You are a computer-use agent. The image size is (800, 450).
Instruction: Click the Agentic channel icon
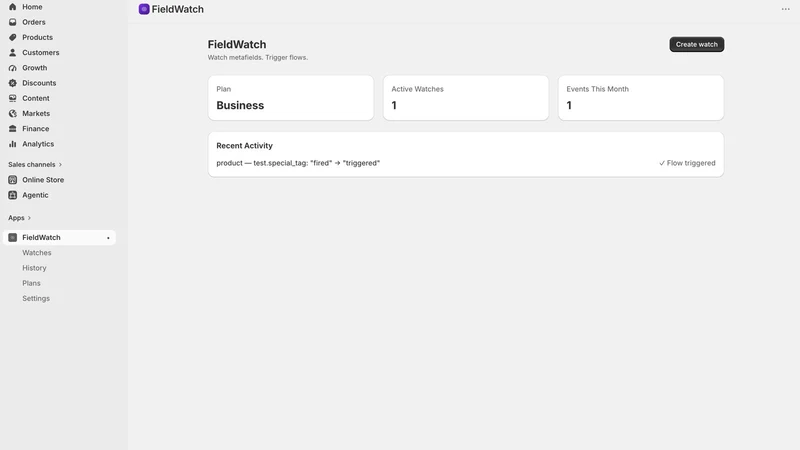(x=13, y=195)
